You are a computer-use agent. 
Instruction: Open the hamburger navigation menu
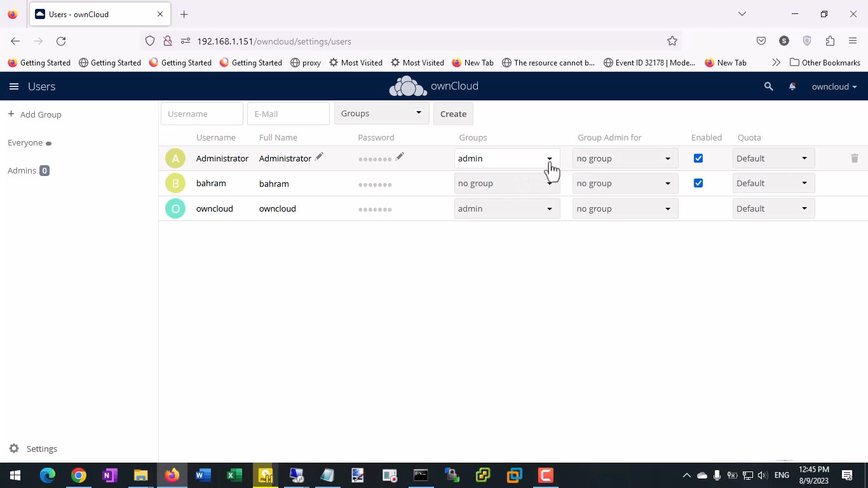point(14,86)
